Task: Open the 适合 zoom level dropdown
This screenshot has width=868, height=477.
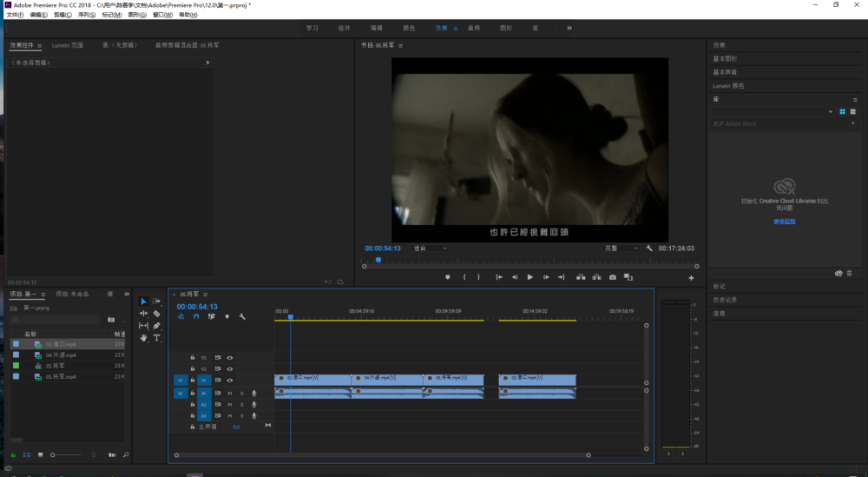Action: [430, 248]
